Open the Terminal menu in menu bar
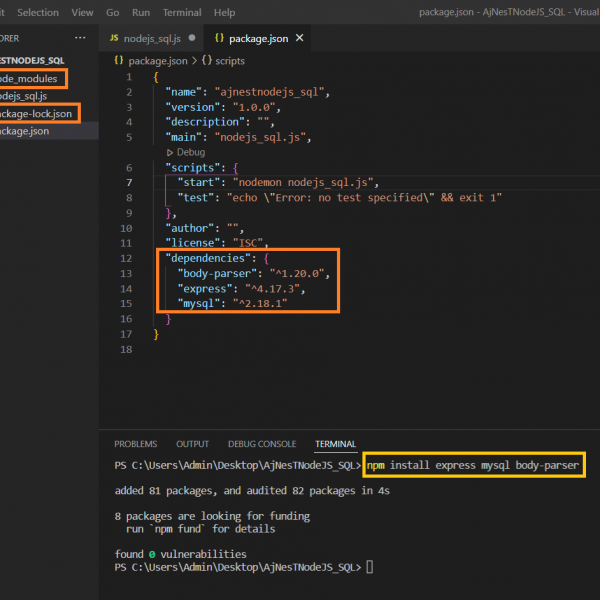The image size is (600, 600). (x=181, y=12)
